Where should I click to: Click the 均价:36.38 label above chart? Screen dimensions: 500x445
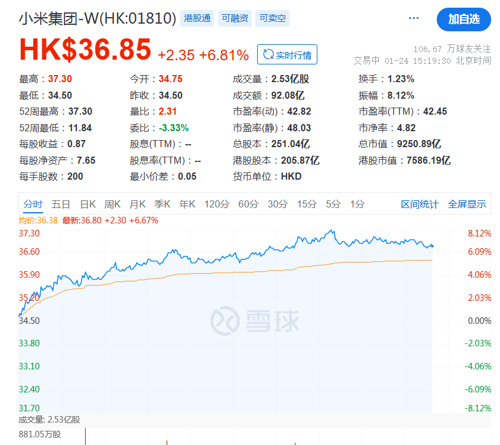coord(38,220)
